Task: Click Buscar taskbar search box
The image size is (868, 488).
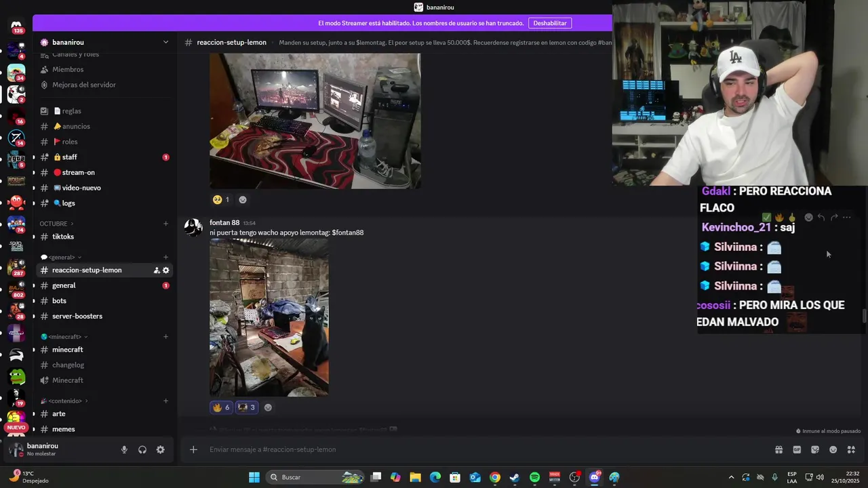Action: [315, 477]
